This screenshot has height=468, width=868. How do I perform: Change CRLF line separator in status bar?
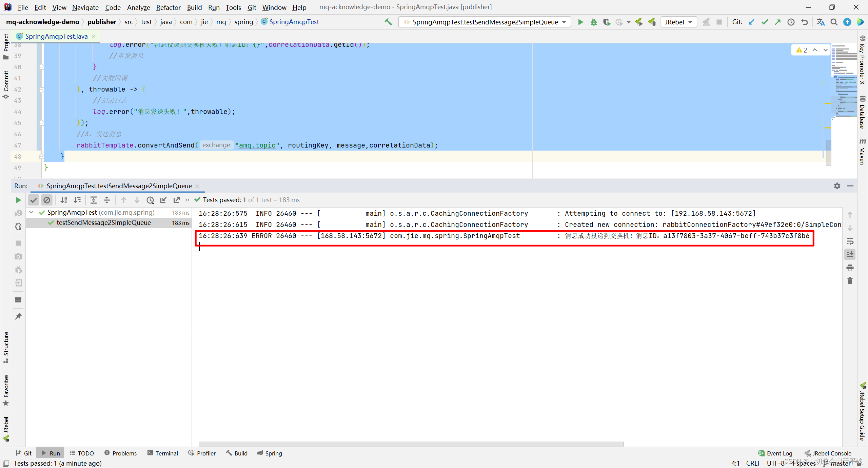pyautogui.click(x=753, y=463)
